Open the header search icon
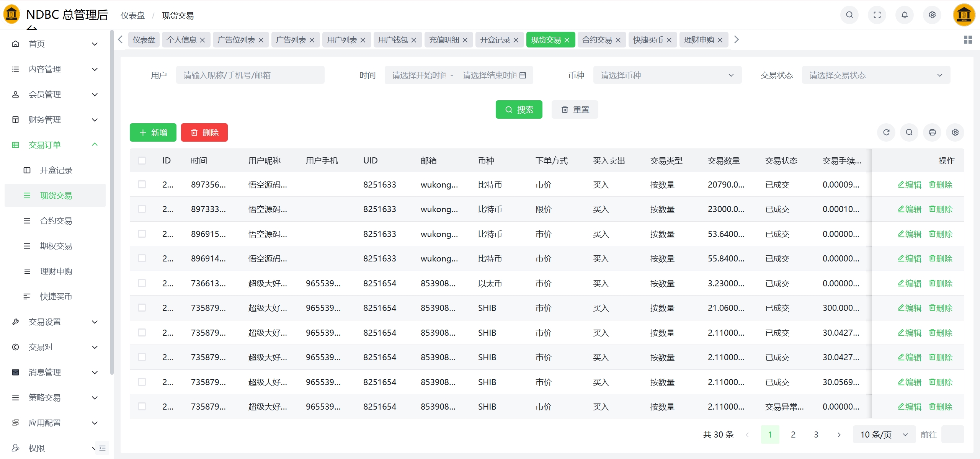 tap(849, 15)
